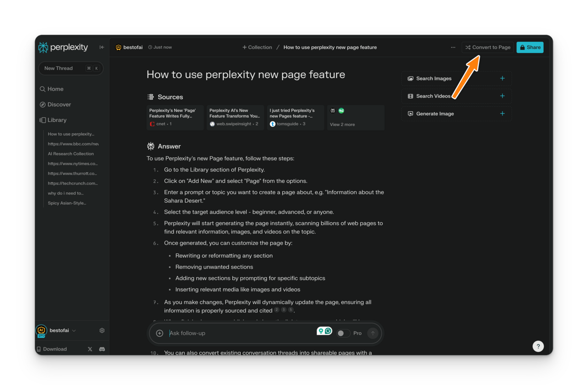
Task: Open the three-dots thread options menu
Action: click(453, 47)
